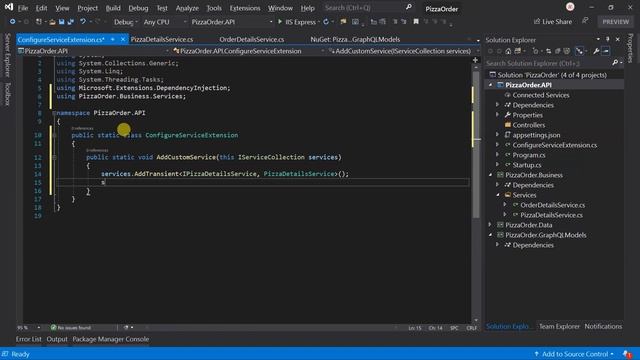Collapse the Services folder in PizzaOrder.Business
The height and width of the screenshot is (360, 640).
tap(498, 195)
